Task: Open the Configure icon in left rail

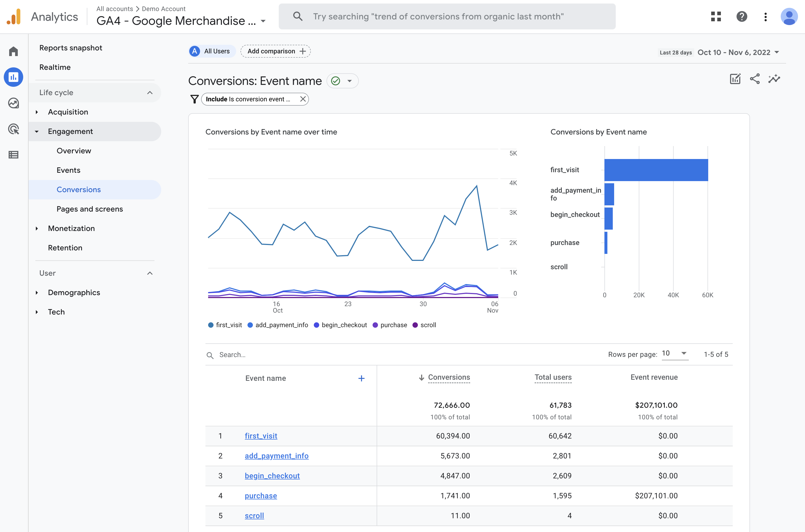Action: tap(13, 155)
